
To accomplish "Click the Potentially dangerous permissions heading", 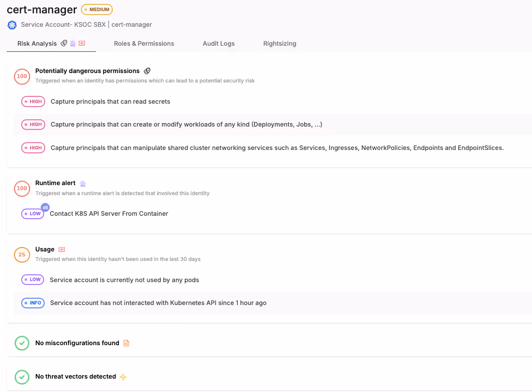I will pyautogui.click(x=87, y=71).
